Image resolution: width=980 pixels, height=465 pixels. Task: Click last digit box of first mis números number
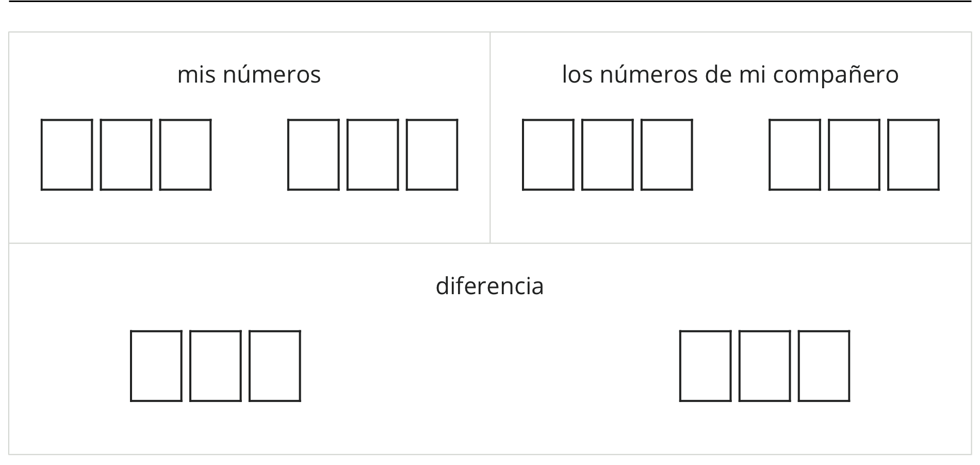(185, 155)
